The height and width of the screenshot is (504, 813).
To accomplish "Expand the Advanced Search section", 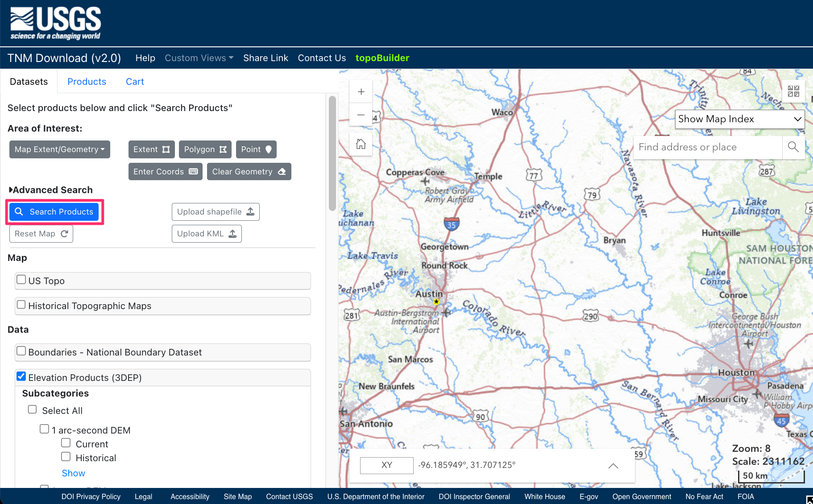I will (50, 190).
